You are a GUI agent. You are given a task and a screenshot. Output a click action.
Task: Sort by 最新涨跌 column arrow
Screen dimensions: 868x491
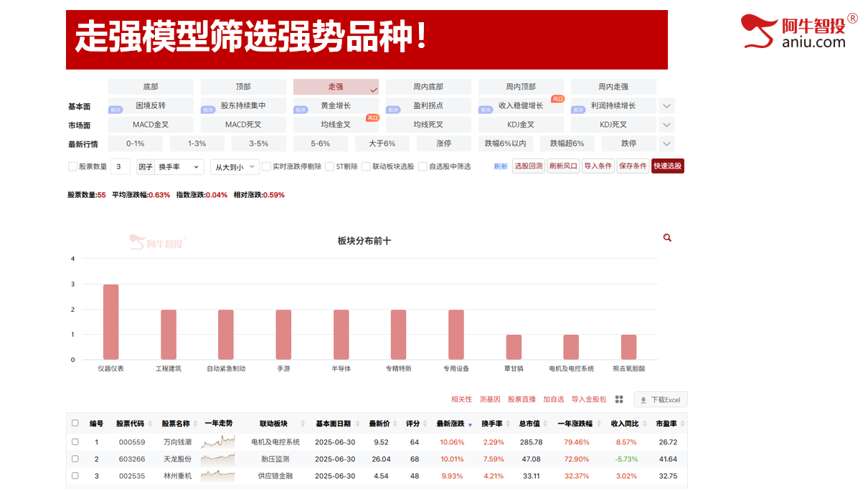470,425
